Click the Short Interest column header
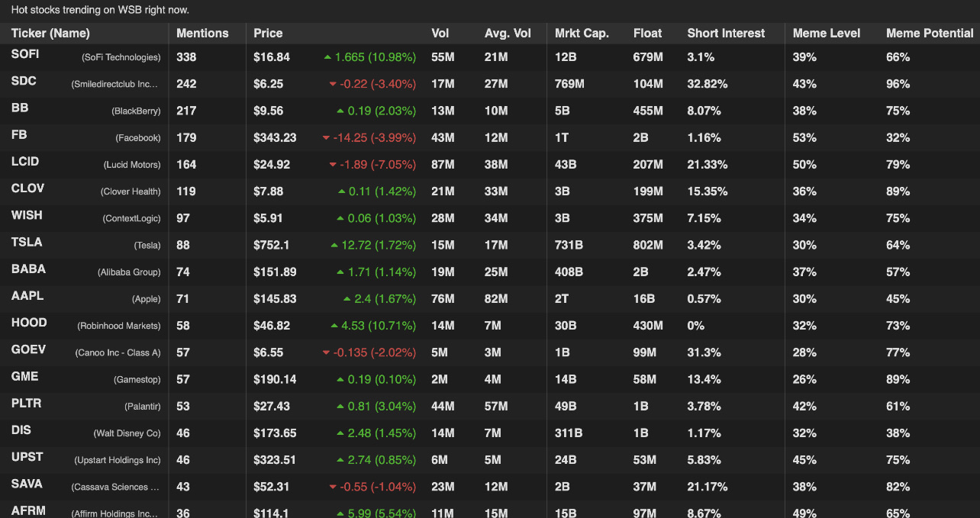980x518 pixels. tap(726, 34)
